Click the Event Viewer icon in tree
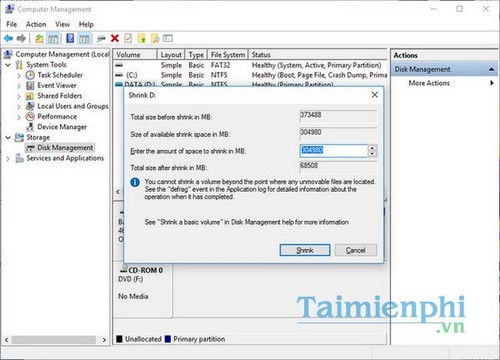The width and height of the screenshot is (500, 360). pos(30,85)
